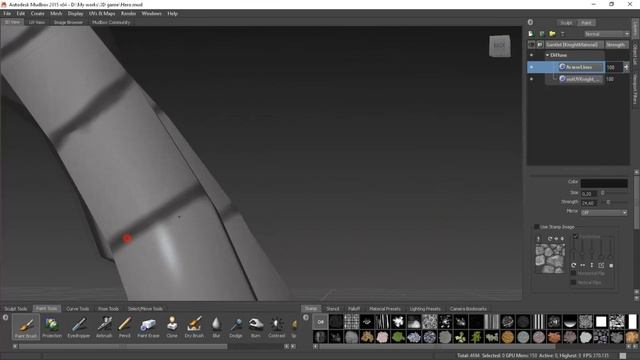Click the new layer icon in Layers panel

point(531,34)
